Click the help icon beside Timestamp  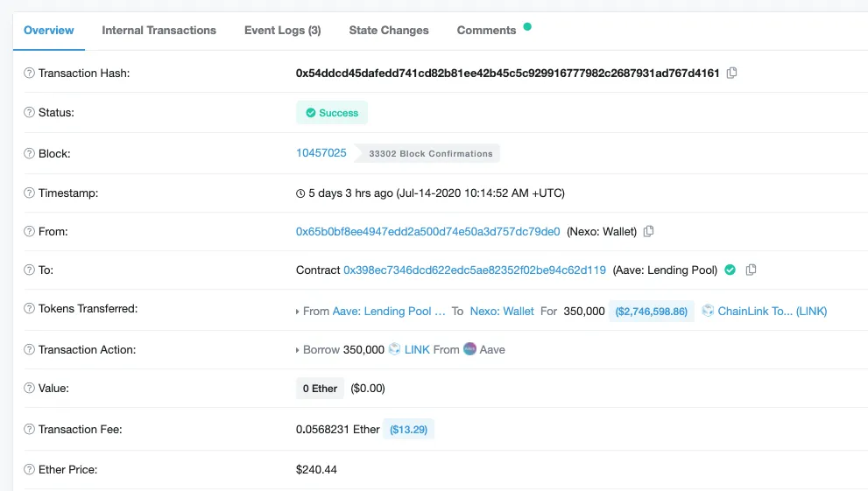pos(29,193)
